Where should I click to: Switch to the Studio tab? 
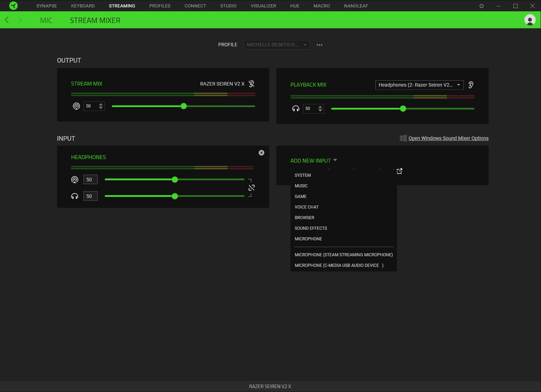(x=228, y=6)
